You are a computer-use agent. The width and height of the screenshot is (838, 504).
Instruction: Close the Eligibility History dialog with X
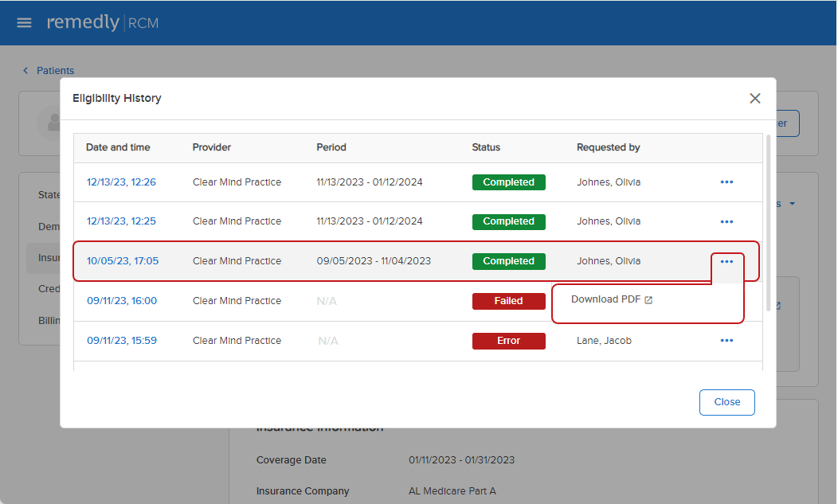coord(754,99)
